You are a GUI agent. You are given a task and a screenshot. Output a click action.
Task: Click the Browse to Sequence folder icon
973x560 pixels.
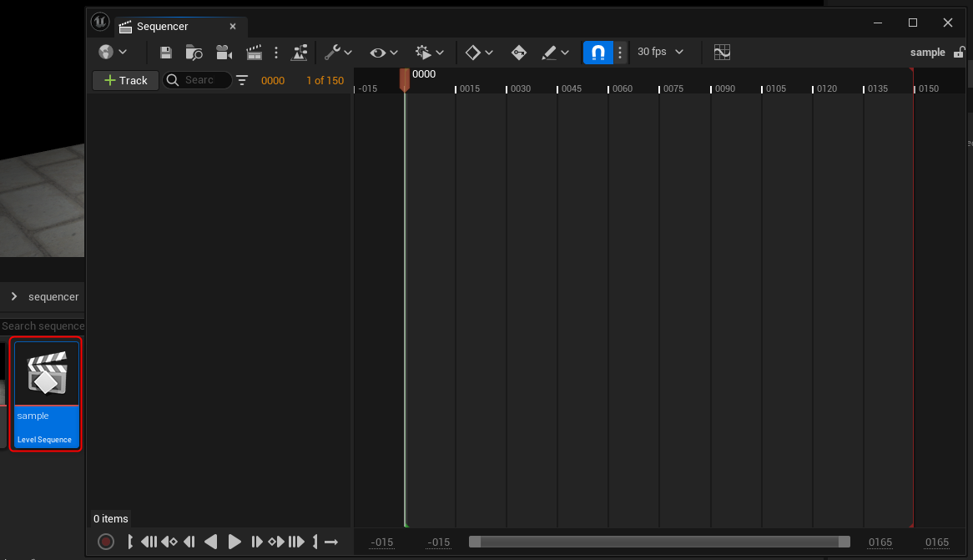194,53
